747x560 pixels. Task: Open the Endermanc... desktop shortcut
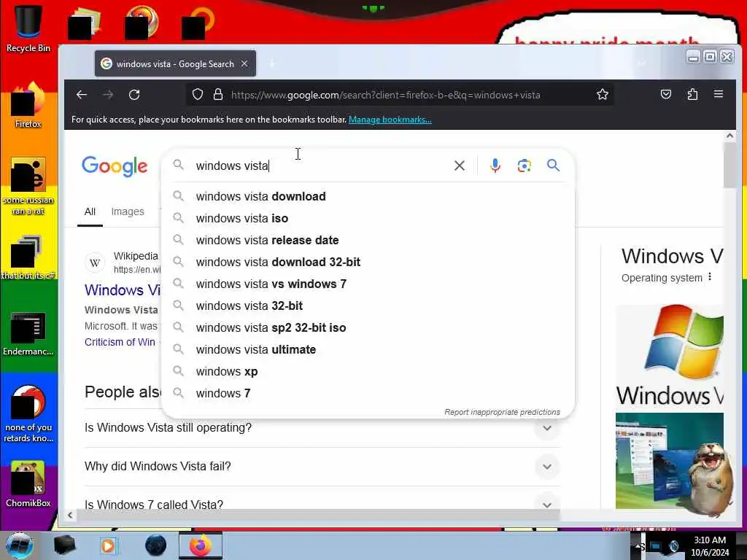[x=28, y=334]
